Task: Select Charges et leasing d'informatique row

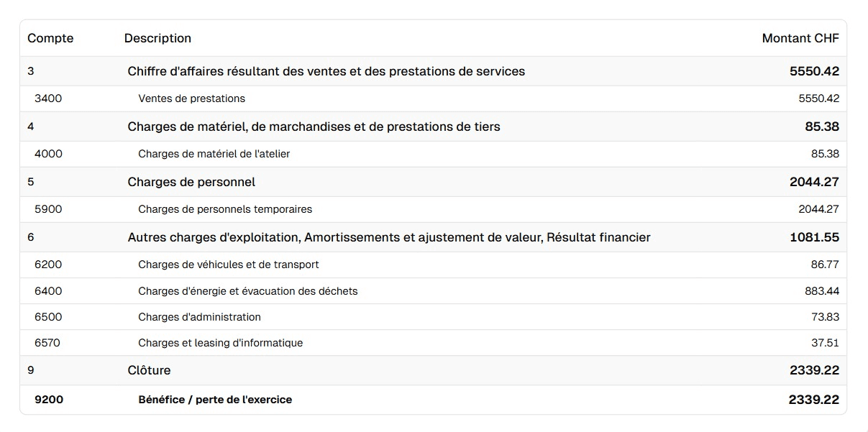Action: (220, 343)
